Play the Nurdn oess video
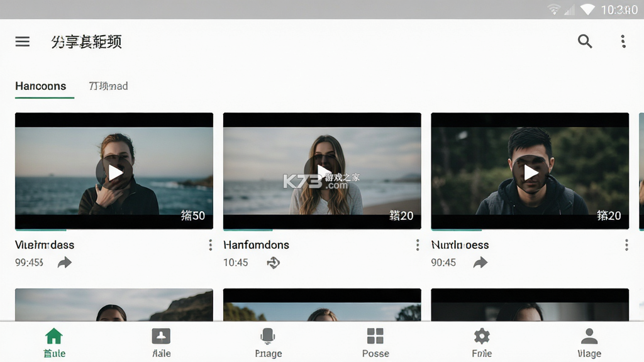644x362 pixels. [x=530, y=172]
